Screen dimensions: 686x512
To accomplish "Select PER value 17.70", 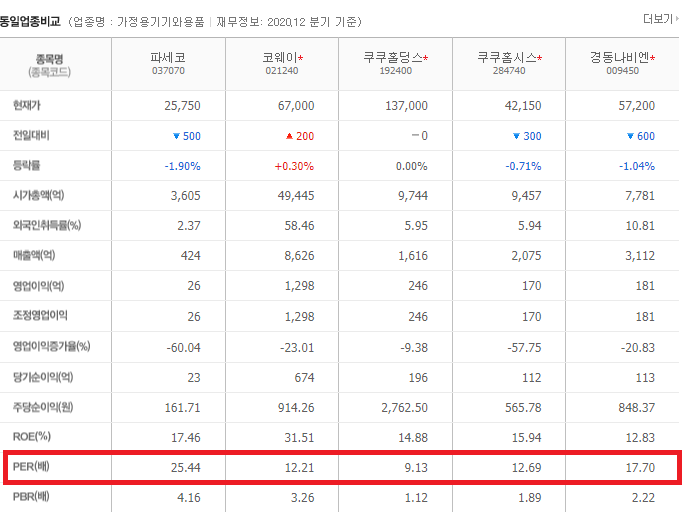I will (640, 468).
